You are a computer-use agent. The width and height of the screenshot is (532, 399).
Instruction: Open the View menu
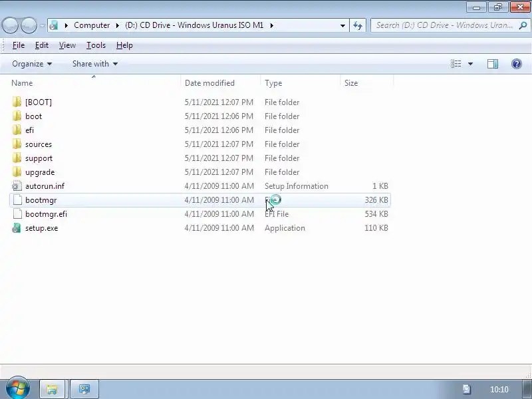[x=67, y=45]
